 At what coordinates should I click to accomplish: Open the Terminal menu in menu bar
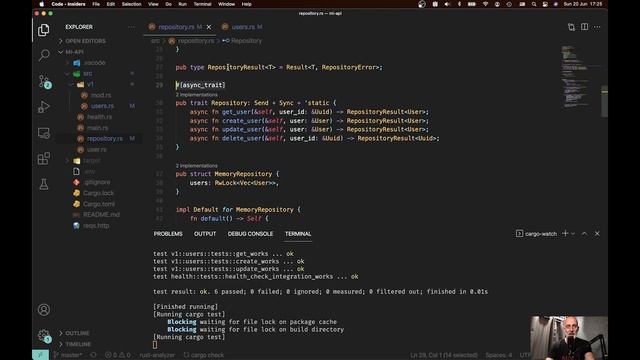click(202, 4)
